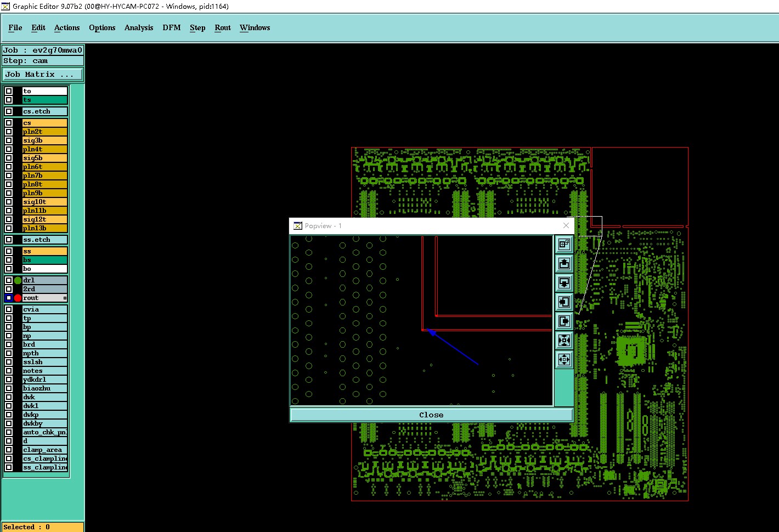Open the File menu
The height and width of the screenshot is (532, 779).
coord(15,27)
